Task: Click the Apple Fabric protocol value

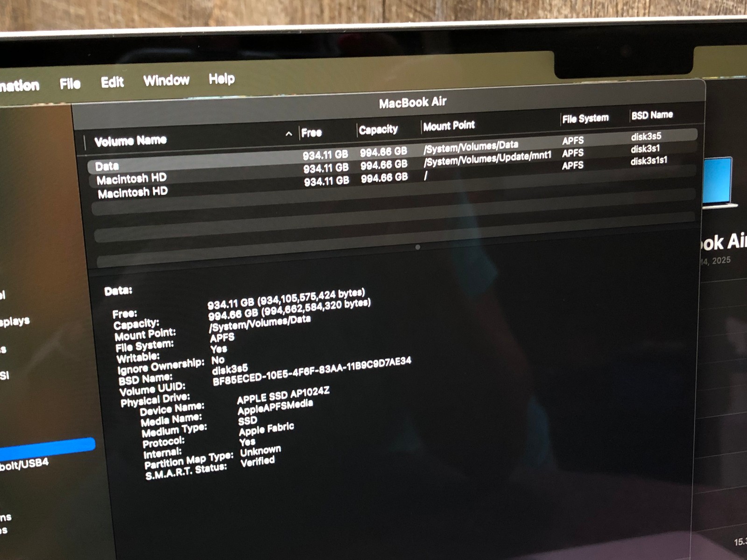Action: coord(266,429)
